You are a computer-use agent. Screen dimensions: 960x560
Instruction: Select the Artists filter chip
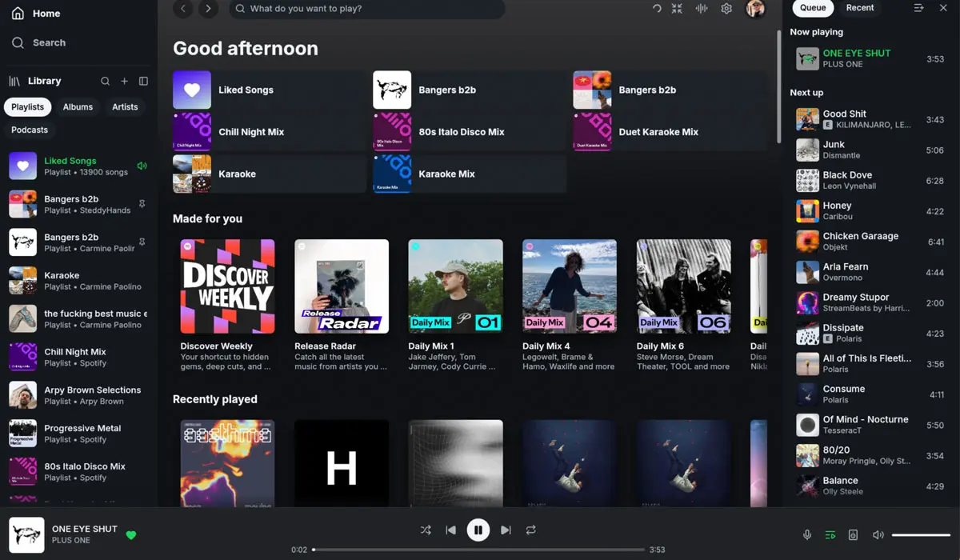pos(125,106)
